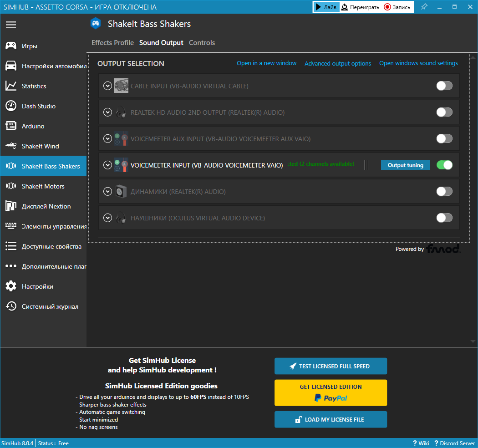Expand the Realtek HD Audio 2nd Output row
The height and width of the screenshot is (448, 478).
[x=107, y=112]
